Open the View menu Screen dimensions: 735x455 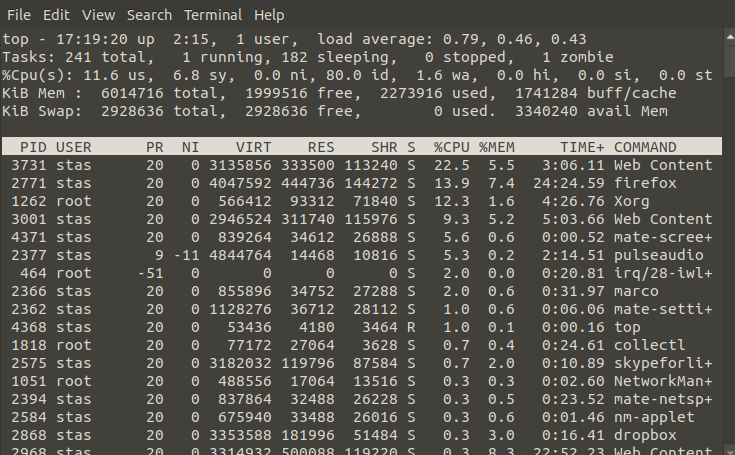98,15
